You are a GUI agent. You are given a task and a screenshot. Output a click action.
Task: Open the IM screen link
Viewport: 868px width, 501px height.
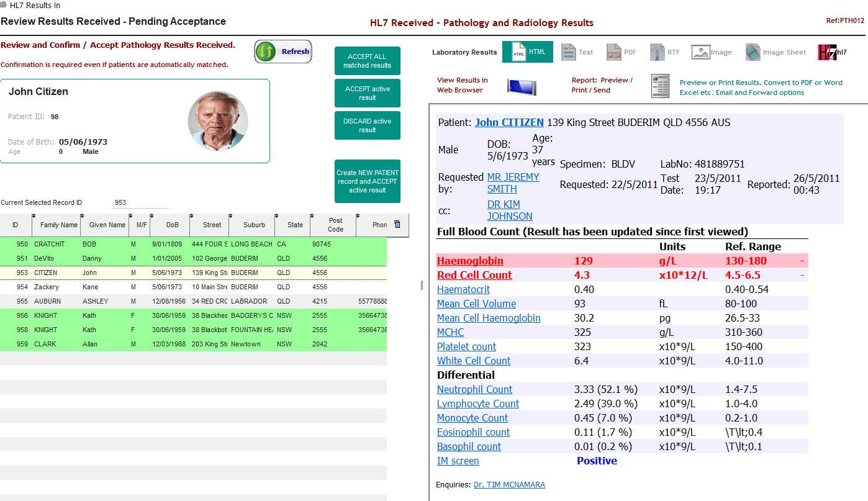[x=458, y=461]
